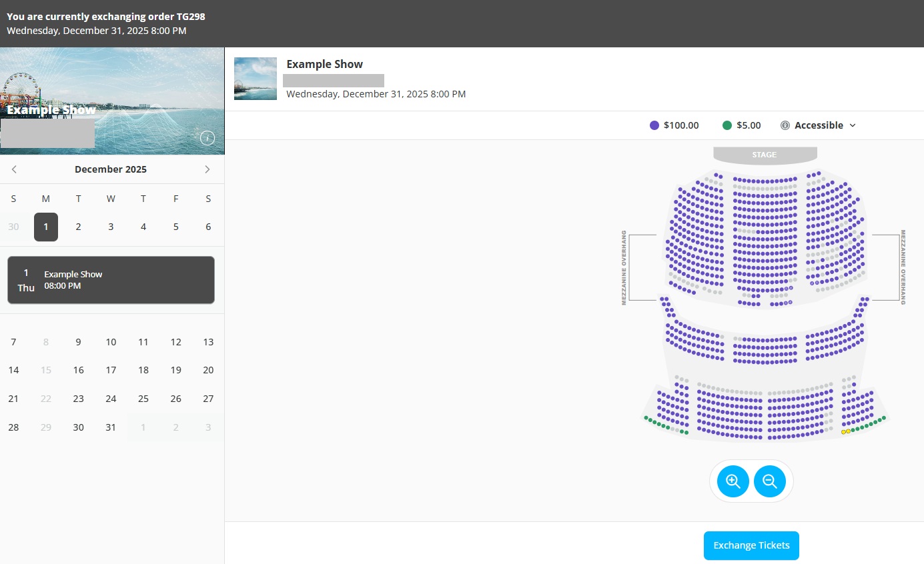This screenshot has height=564, width=924.
Task: Select December 18 on the calendar
Action: point(143,370)
